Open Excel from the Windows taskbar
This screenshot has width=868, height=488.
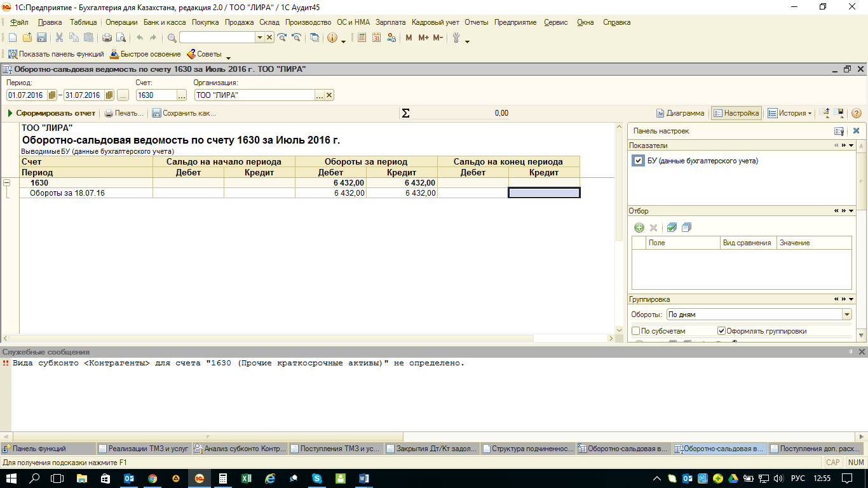[x=247, y=478]
